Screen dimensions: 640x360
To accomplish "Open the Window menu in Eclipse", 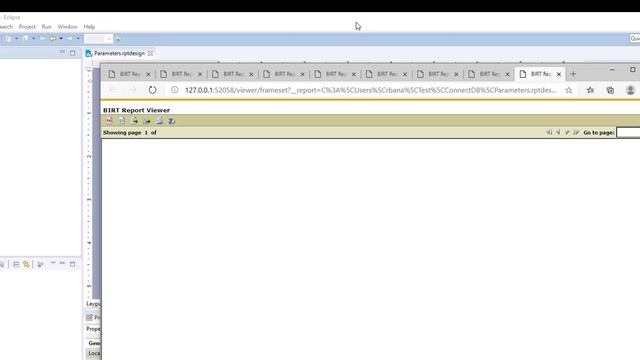I will 67,27.
